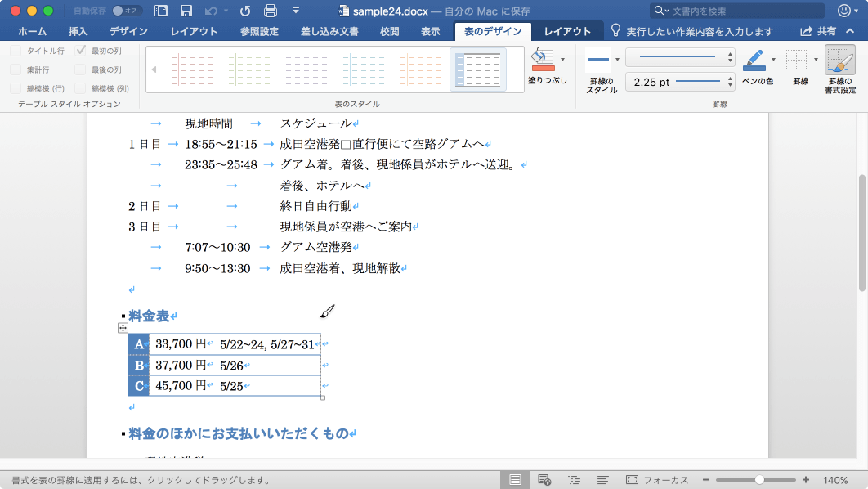Open the ペンの色 dropdown arrow
The image size is (868, 489).
coord(773,59)
